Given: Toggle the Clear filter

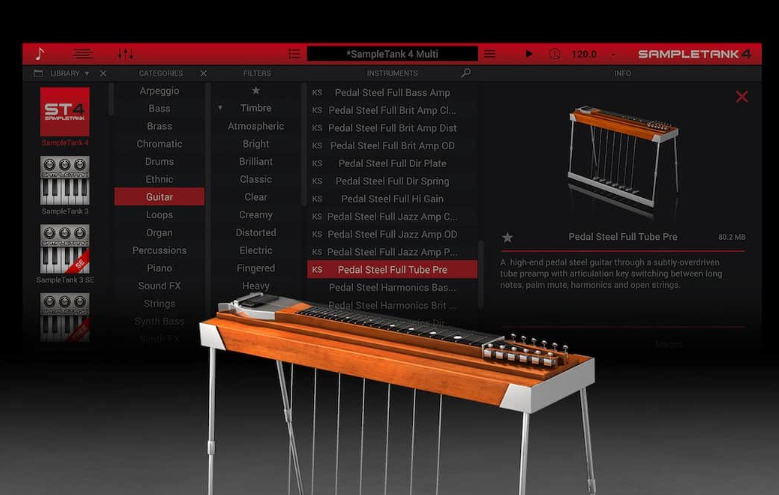Looking at the screenshot, I should (x=256, y=197).
